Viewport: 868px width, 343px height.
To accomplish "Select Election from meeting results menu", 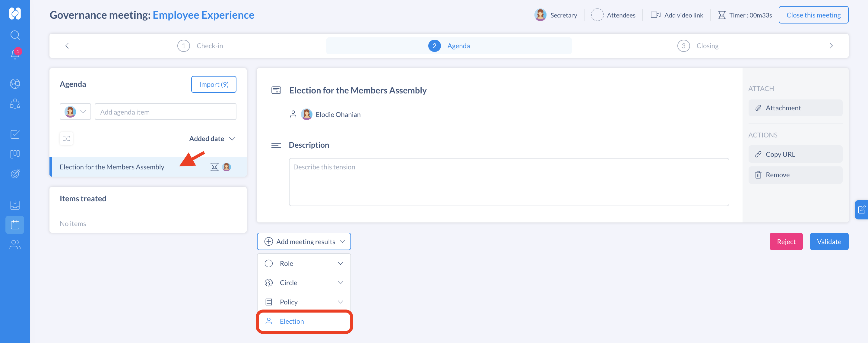I will (304, 321).
